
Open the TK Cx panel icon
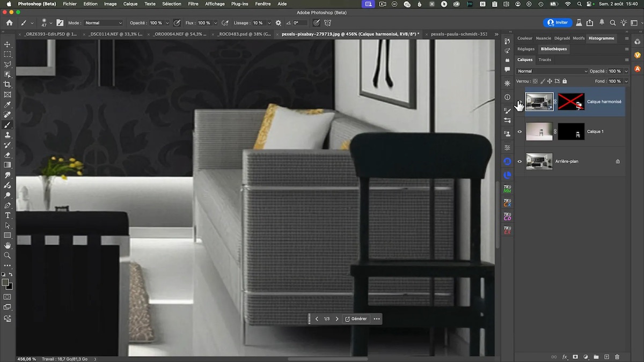pyautogui.click(x=507, y=203)
